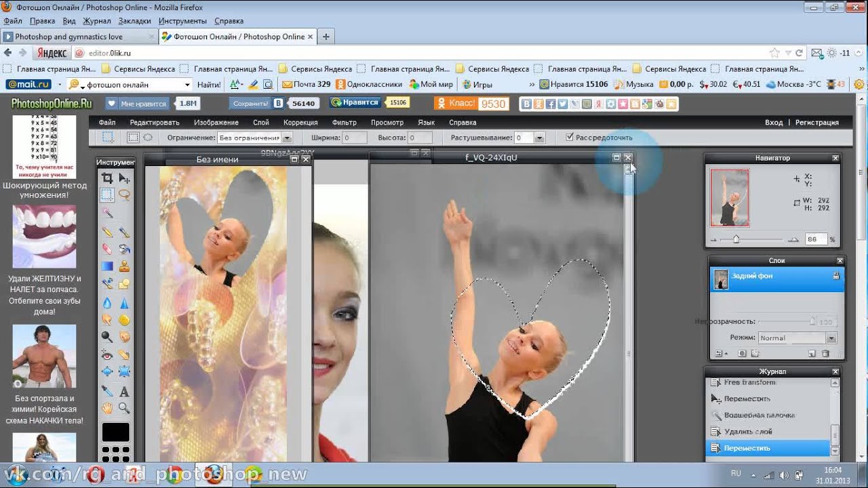
Task: Open the Растушевывание value dropdown arrow
Action: [540, 138]
